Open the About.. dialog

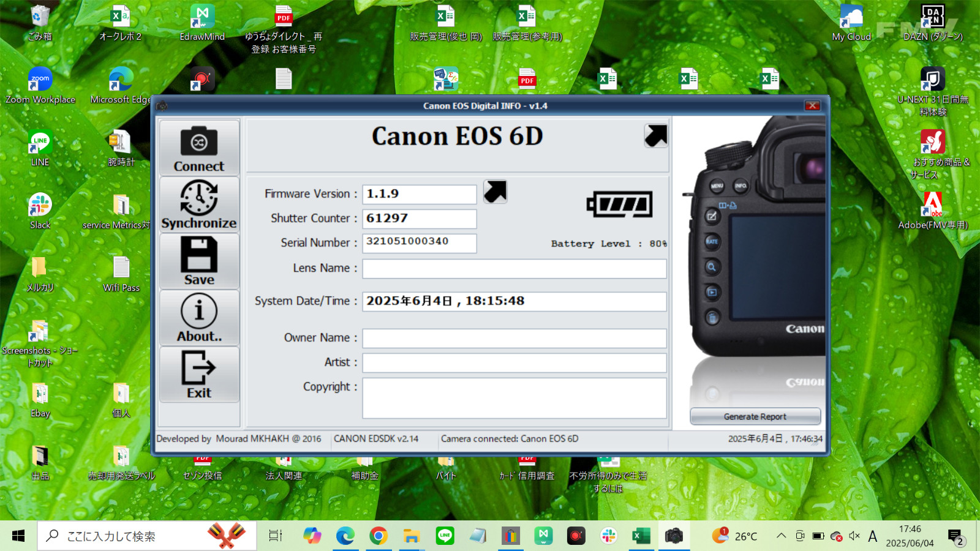point(199,318)
